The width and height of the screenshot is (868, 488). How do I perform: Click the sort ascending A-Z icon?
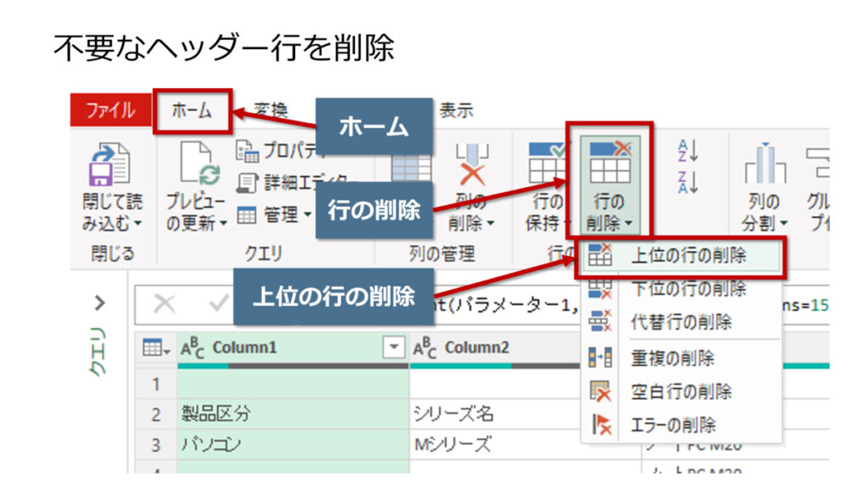(x=687, y=151)
